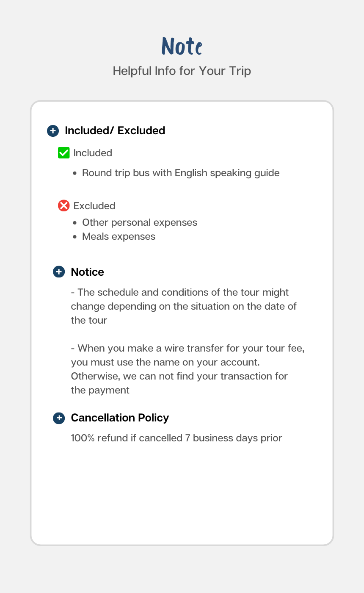The height and width of the screenshot is (593, 364).
Task: Click the tour schedule change notice paragraph
Action: tap(184, 306)
